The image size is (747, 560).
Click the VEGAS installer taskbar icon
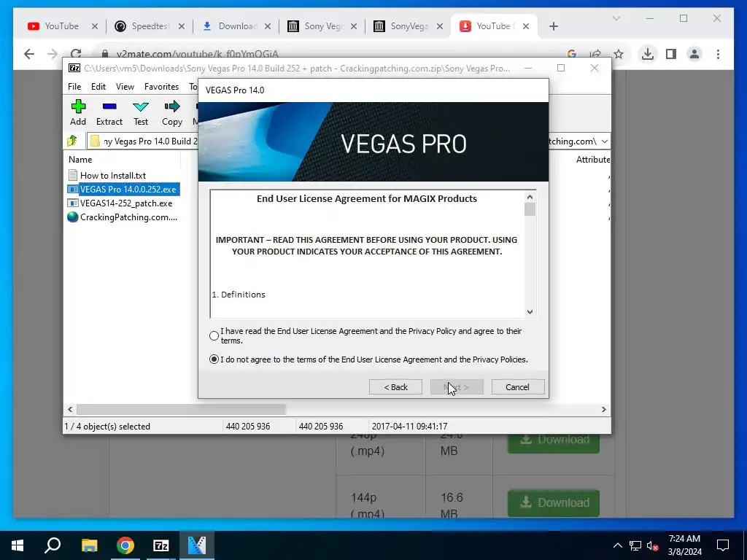click(197, 545)
